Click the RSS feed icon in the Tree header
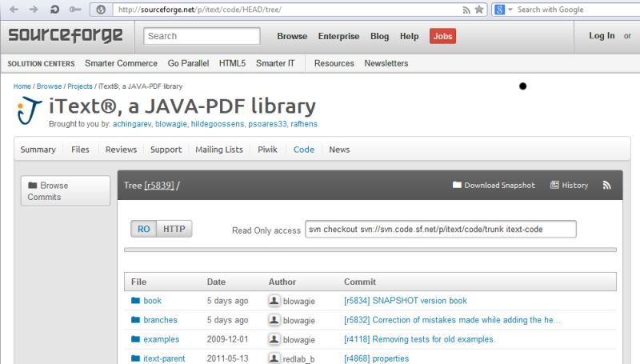This screenshot has height=364, width=640. (x=606, y=186)
